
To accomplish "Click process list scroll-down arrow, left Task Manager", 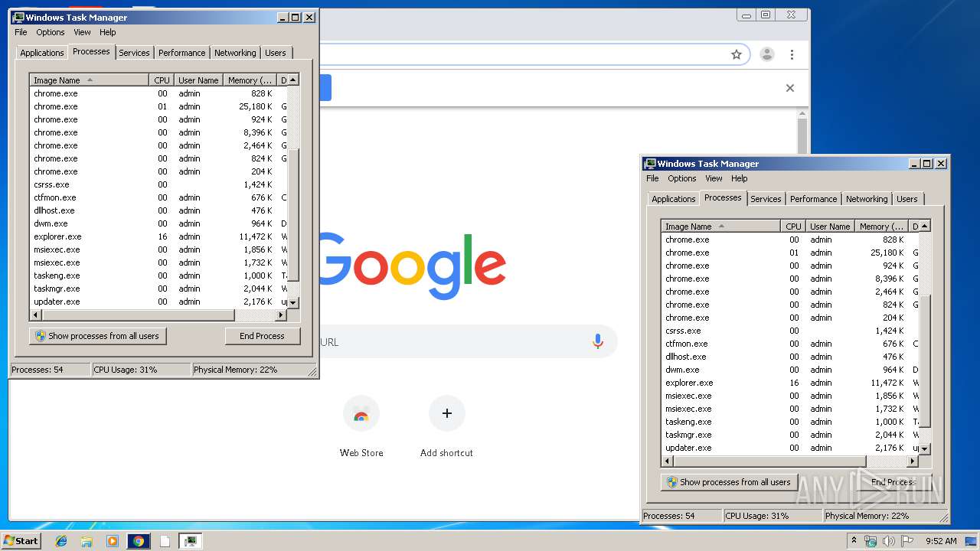I will [x=293, y=302].
